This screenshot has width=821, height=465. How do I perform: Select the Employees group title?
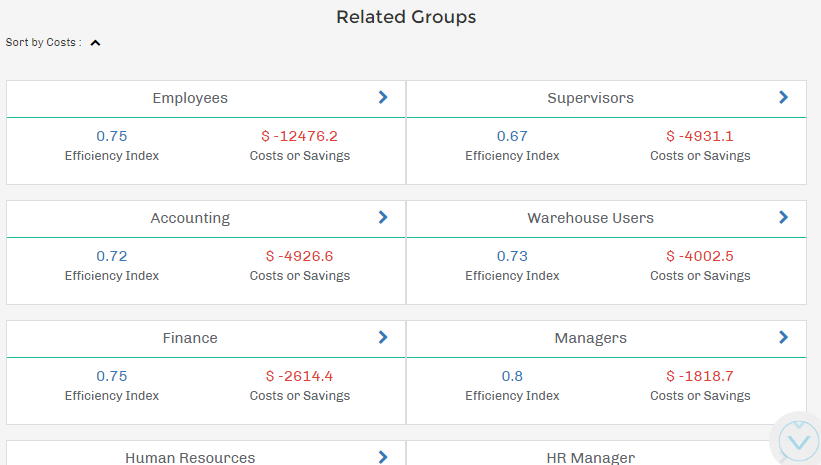(x=190, y=98)
